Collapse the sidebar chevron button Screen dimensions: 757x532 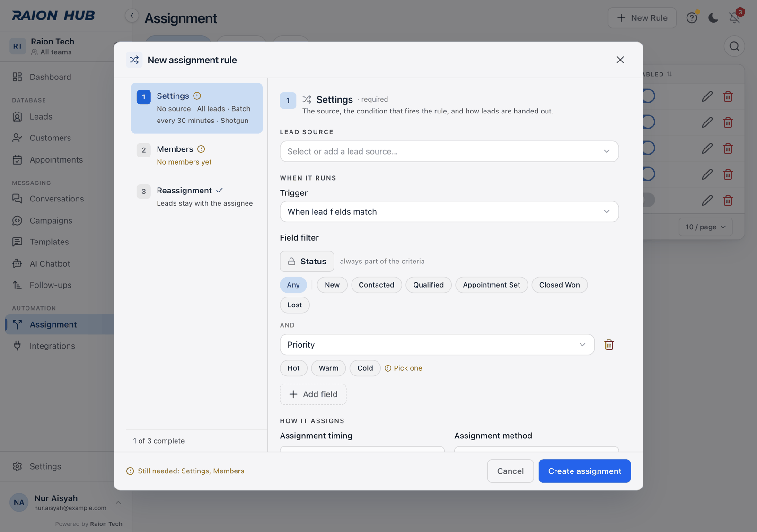pos(132,16)
